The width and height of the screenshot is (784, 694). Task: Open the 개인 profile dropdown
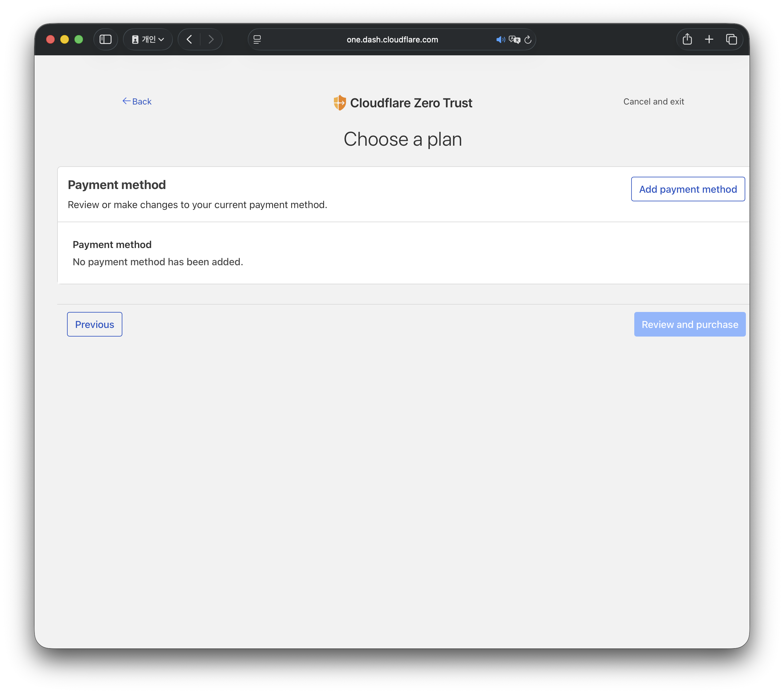click(148, 39)
